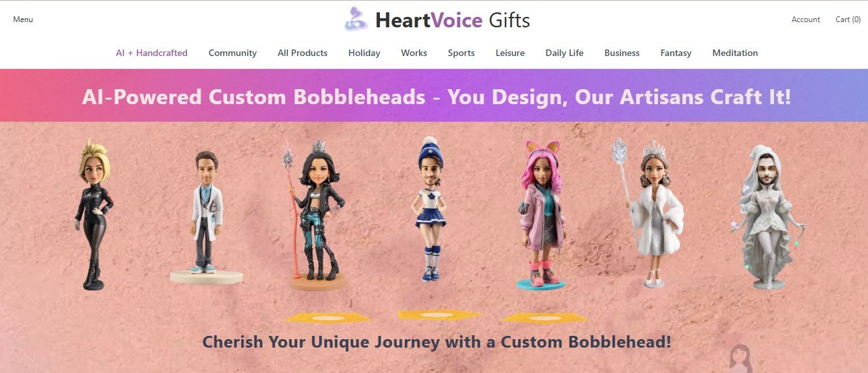View the Cart (0)

pos(848,20)
